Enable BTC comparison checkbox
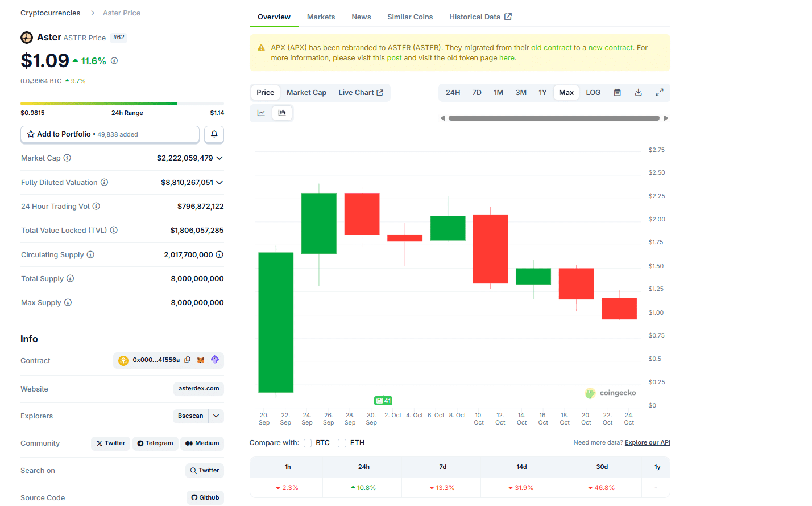This screenshot has width=812, height=506. click(x=308, y=443)
